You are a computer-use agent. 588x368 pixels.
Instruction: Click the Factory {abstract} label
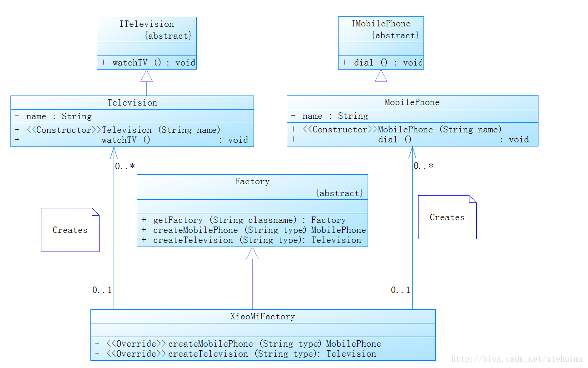coord(339,193)
